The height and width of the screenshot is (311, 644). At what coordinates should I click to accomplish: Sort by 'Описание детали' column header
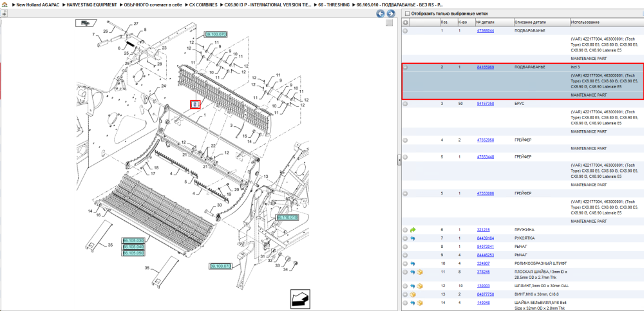click(542, 22)
